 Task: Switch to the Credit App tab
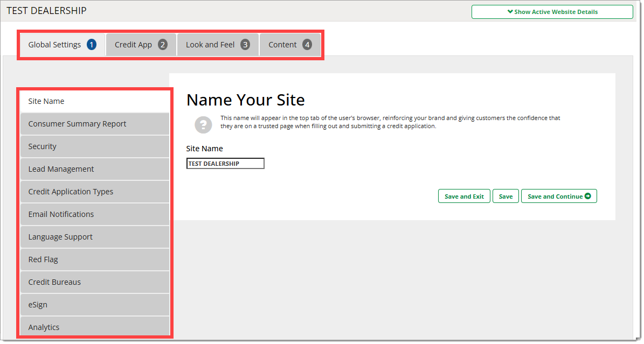[141, 45]
